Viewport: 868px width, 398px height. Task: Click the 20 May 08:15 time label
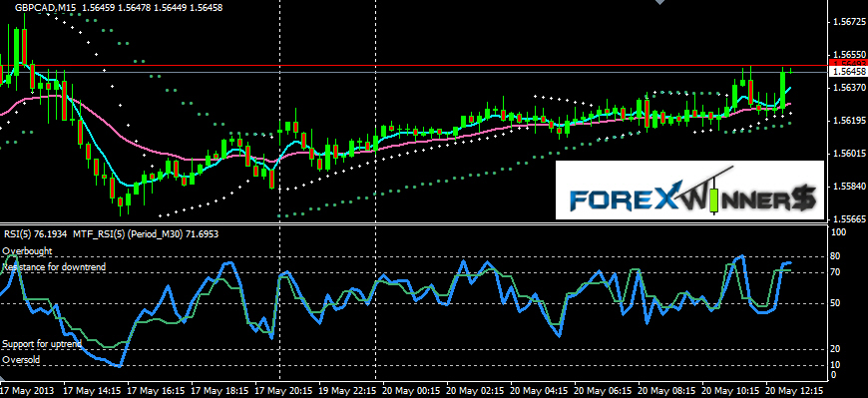click(x=667, y=390)
